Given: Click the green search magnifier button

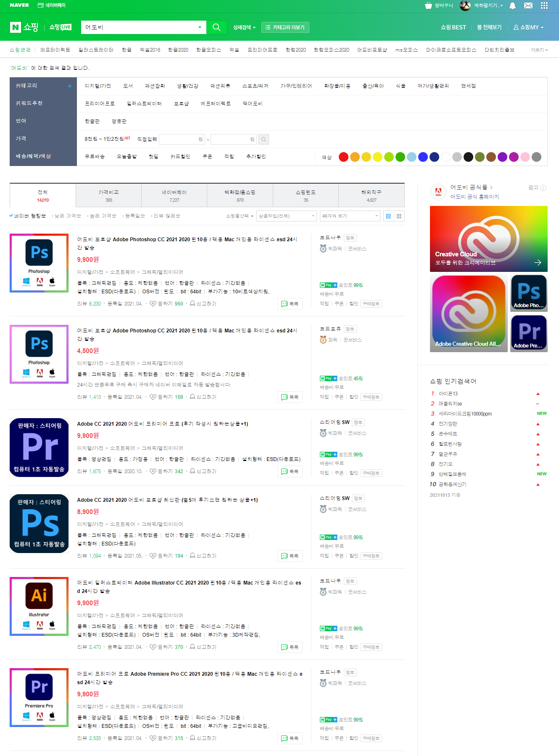Looking at the screenshot, I should tap(216, 27).
